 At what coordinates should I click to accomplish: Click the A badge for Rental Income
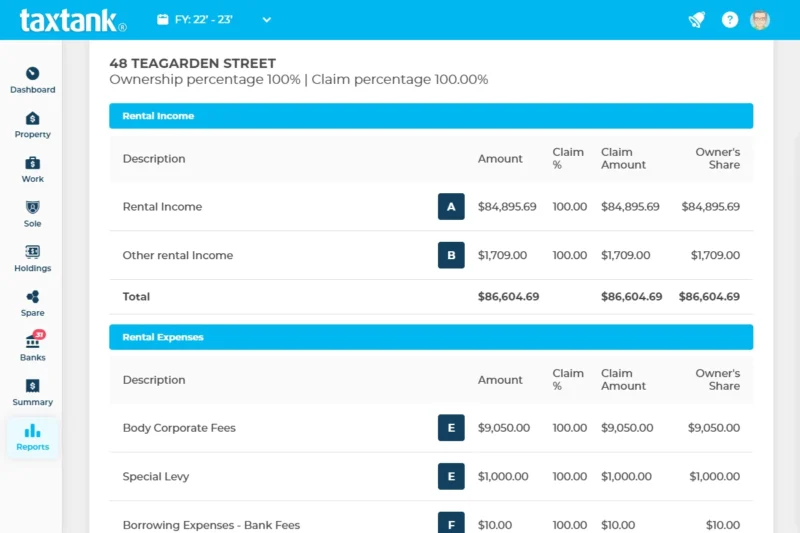point(451,207)
